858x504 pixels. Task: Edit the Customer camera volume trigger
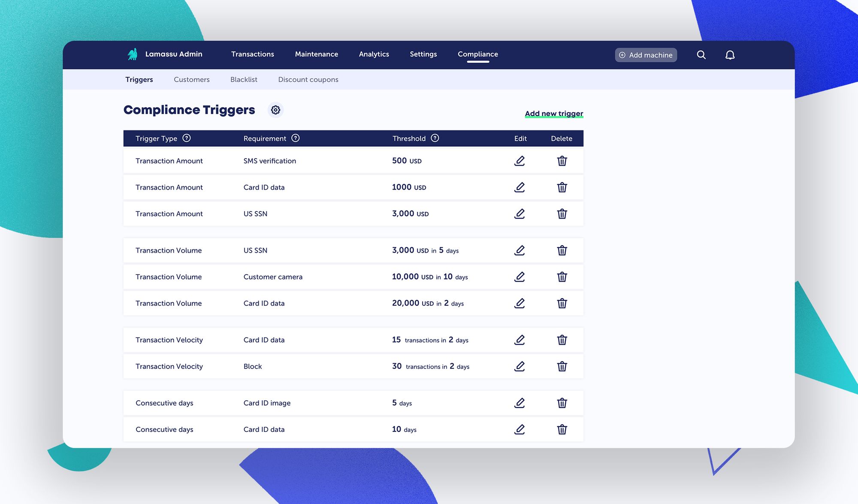519,277
